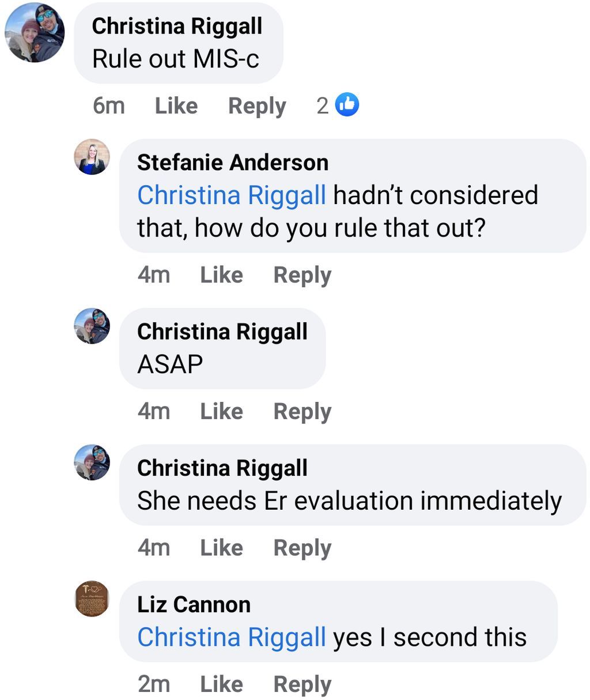Open Liz Cannon's profile picture
Screen dimensions: 590x700
92,599
